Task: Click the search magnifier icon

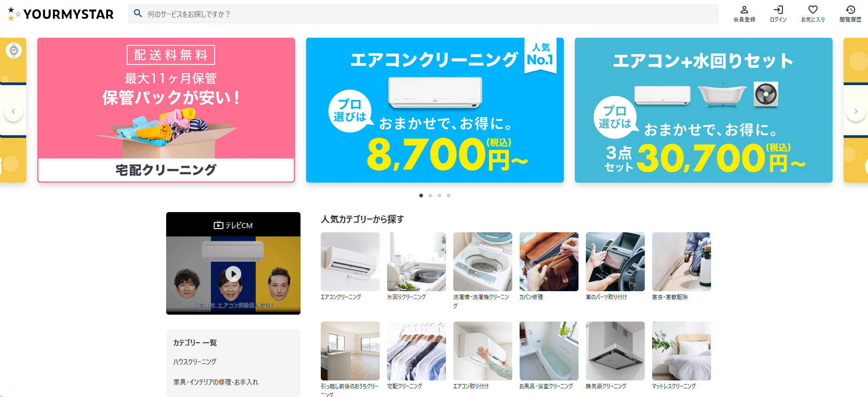Action: coord(138,14)
